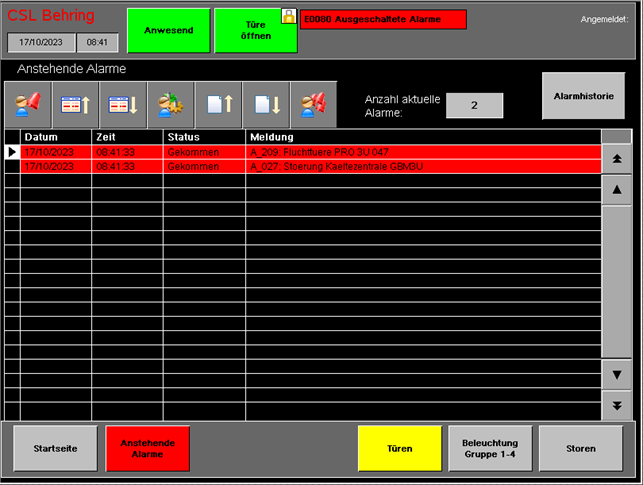Image resolution: width=643 pixels, height=485 pixels.
Task: Click the acknowledge all alarms icon
Action: [x=314, y=103]
